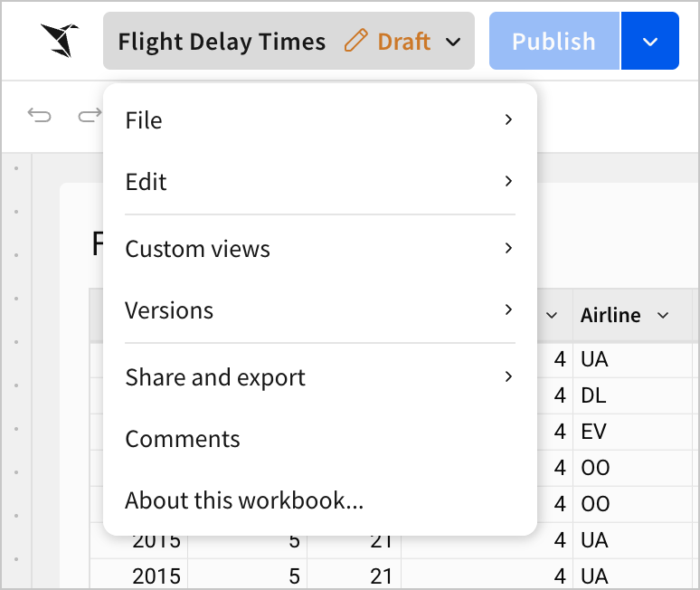Expand the Versions submenu

[x=319, y=310]
